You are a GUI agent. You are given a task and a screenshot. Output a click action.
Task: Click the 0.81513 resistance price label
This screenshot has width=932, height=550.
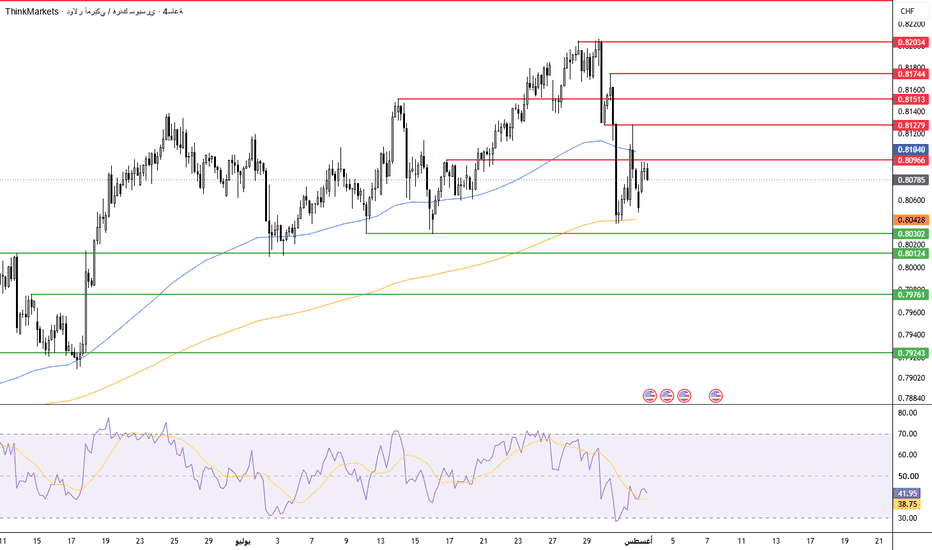(x=911, y=99)
